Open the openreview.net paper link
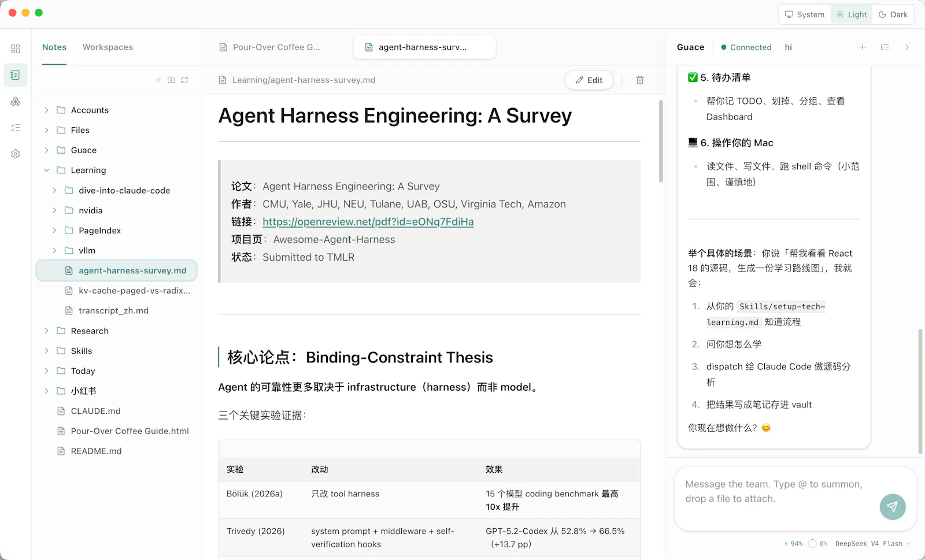 (x=368, y=222)
